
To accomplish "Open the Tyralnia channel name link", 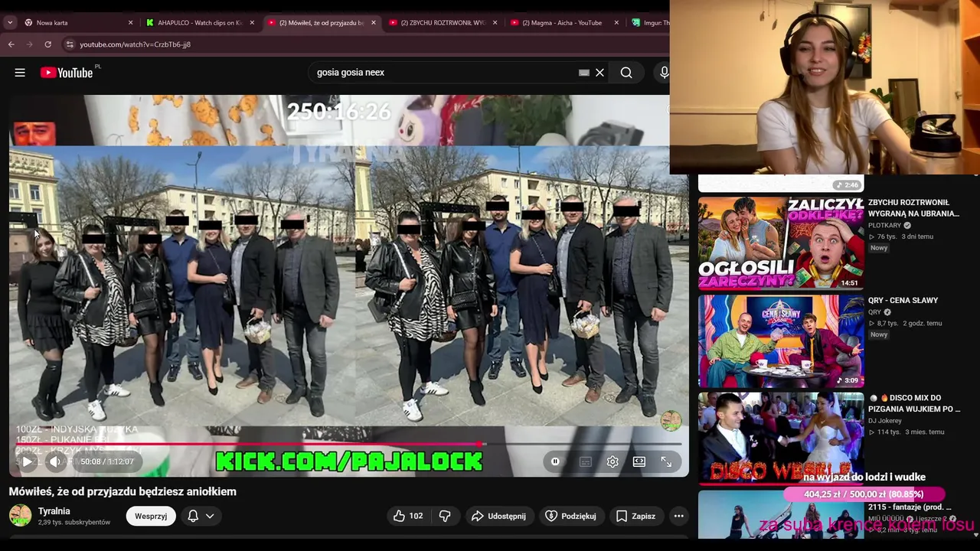I will point(54,511).
